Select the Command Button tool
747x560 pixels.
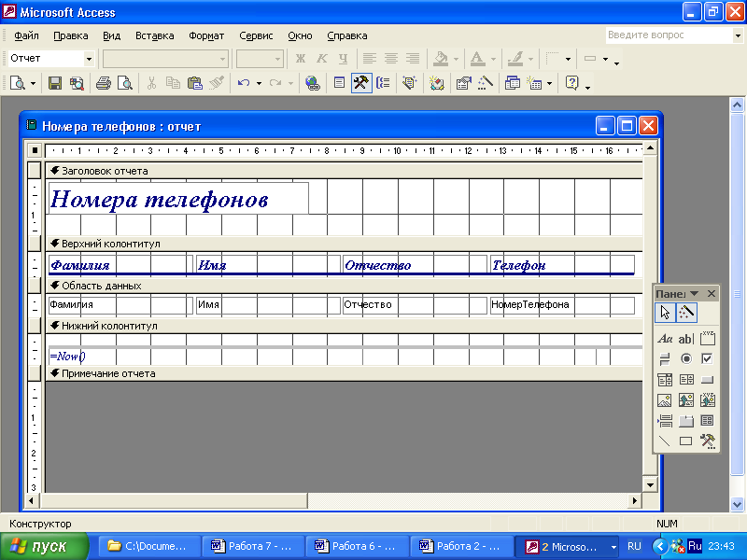coord(708,380)
